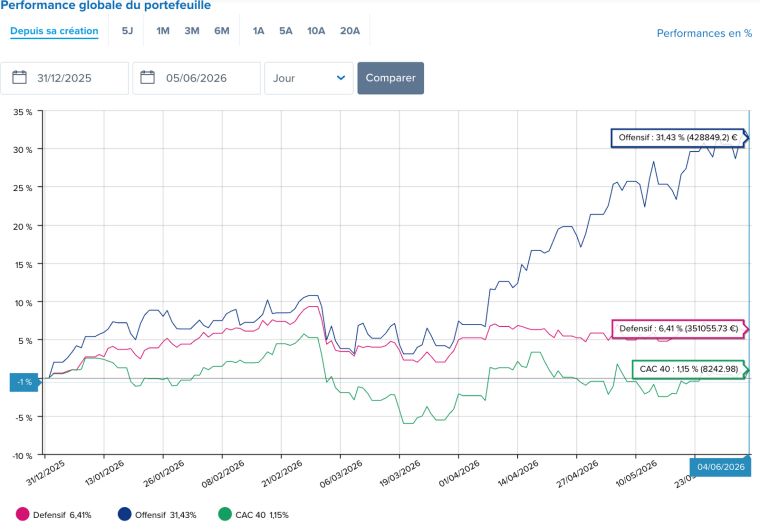This screenshot has width=760, height=526.
Task: Switch to the 10A period
Action: coord(316,31)
